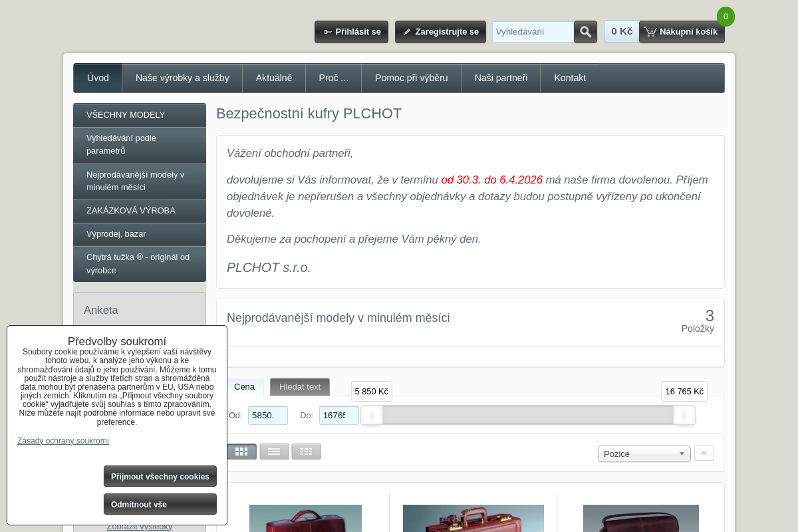Click the price range slider track
Screen dimensions: 798x532
pyautogui.click(x=528, y=415)
